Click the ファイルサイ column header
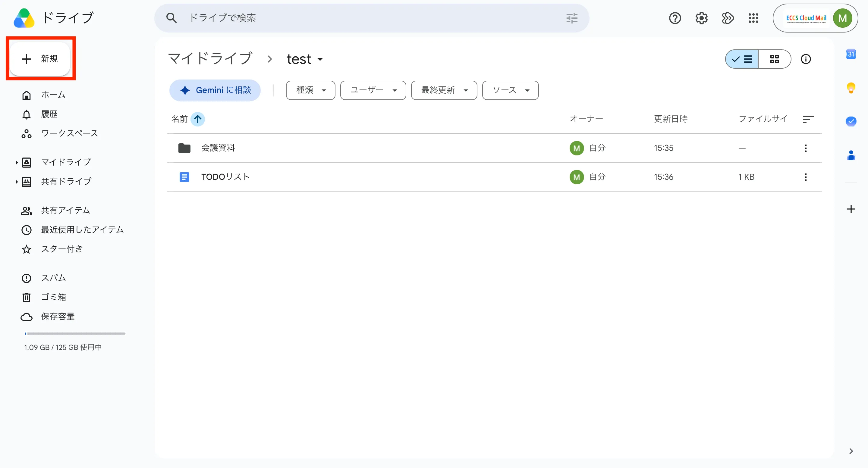Image resolution: width=868 pixels, height=468 pixels. [763, 119]
